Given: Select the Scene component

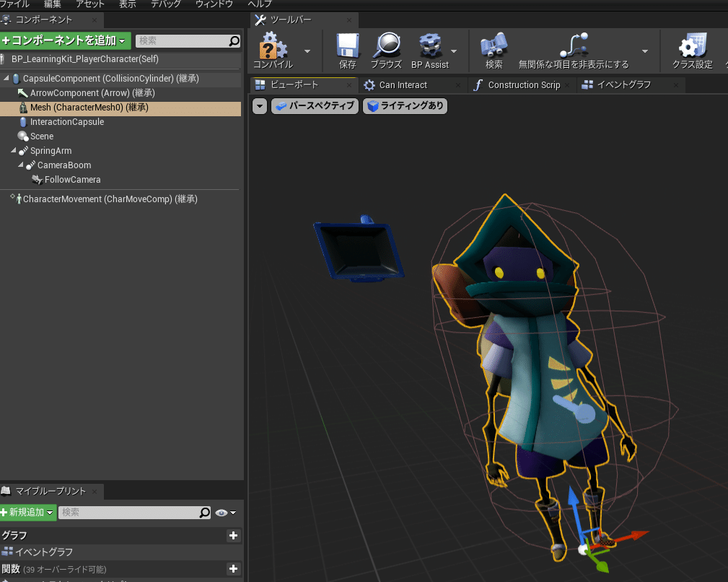Looking at the screenshot, I should pos(42,136).
